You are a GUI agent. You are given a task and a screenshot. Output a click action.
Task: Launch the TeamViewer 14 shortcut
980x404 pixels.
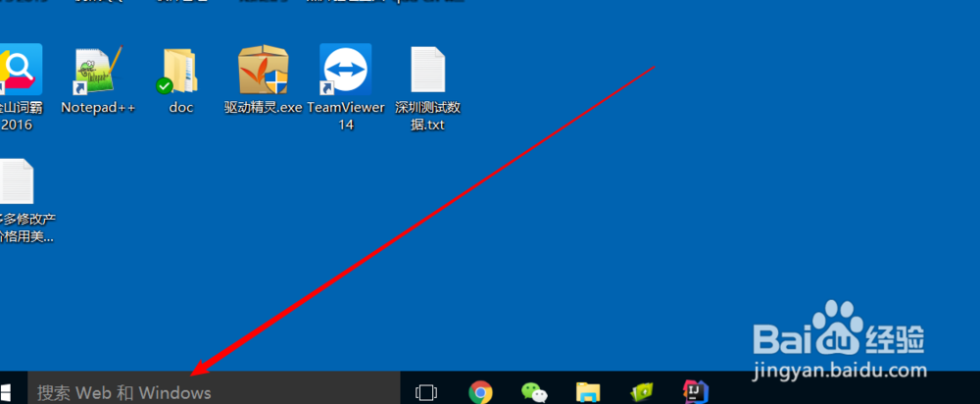(x=346, y=70)
